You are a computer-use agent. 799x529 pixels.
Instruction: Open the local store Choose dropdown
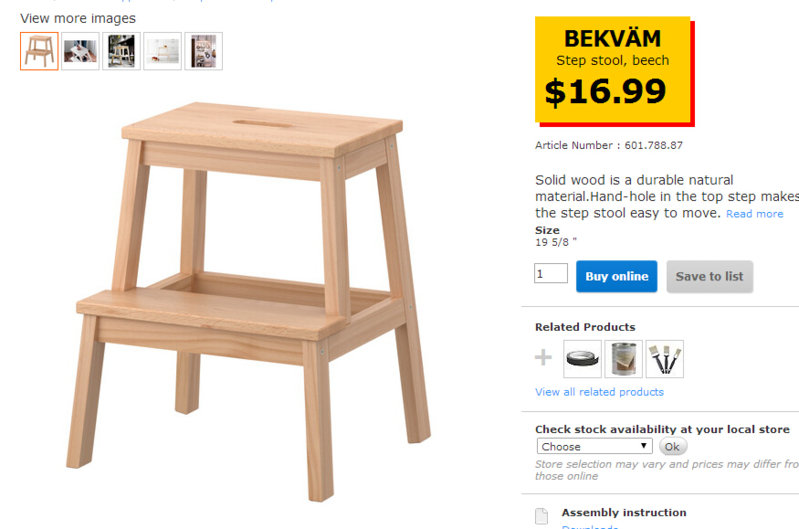pos(594,446)
